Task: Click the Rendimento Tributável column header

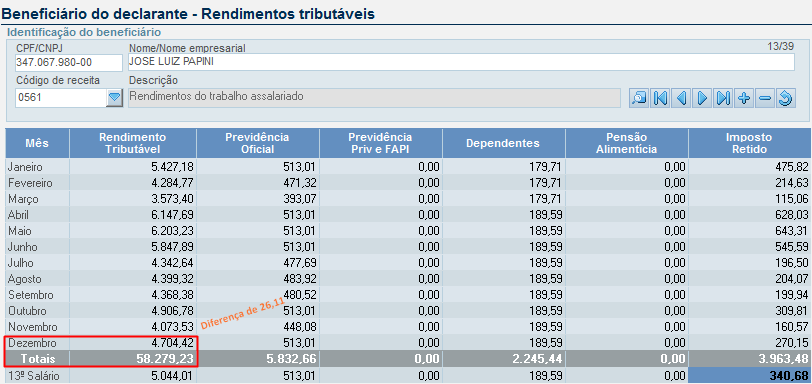Action: 133,143
